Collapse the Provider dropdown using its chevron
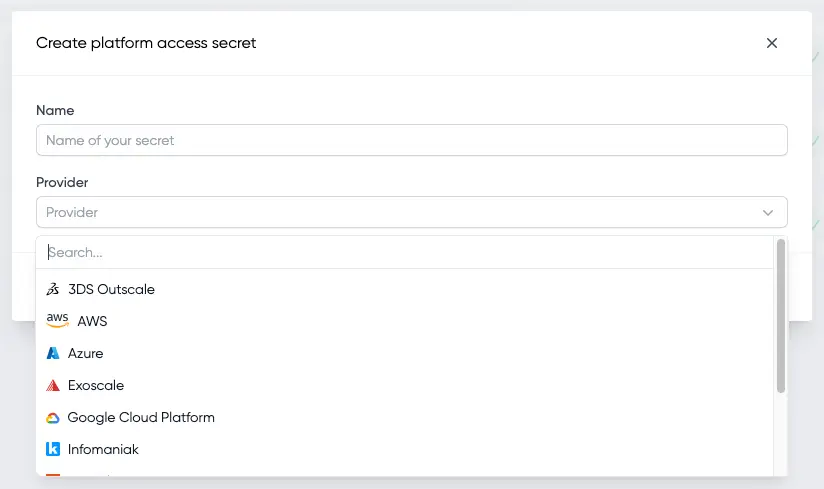This screenshot has width=824, height=489. (768, 213)
